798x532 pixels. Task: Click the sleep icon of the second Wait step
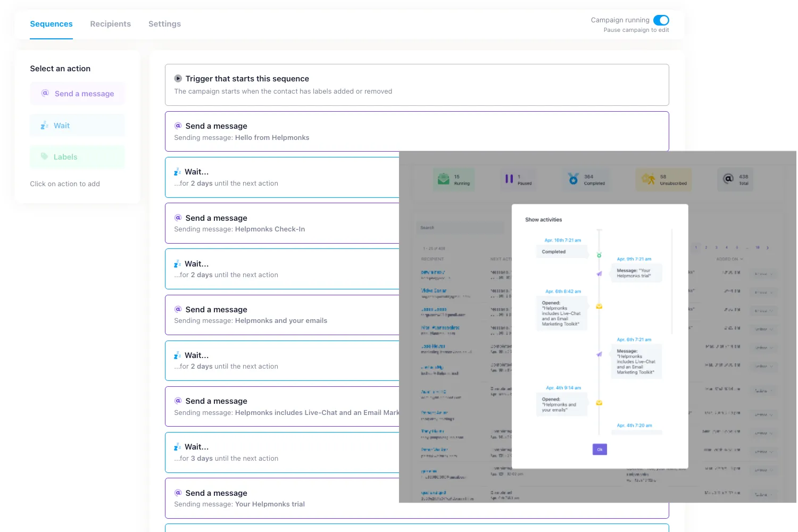178,264
